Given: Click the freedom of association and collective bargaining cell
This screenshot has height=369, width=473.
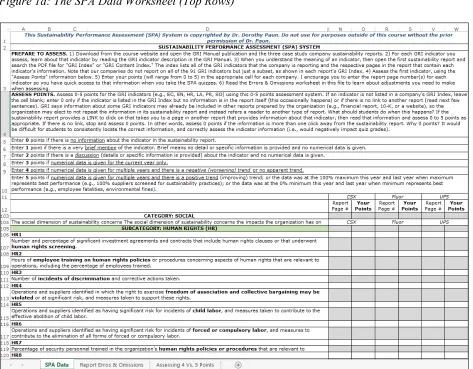Looking at the screenshot, I should tap(169, 295).
